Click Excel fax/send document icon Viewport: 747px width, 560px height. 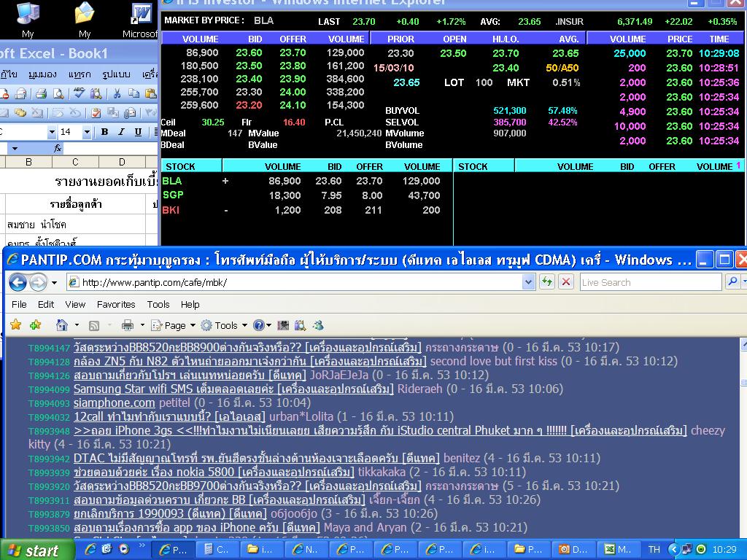click(x=20, y=93)
